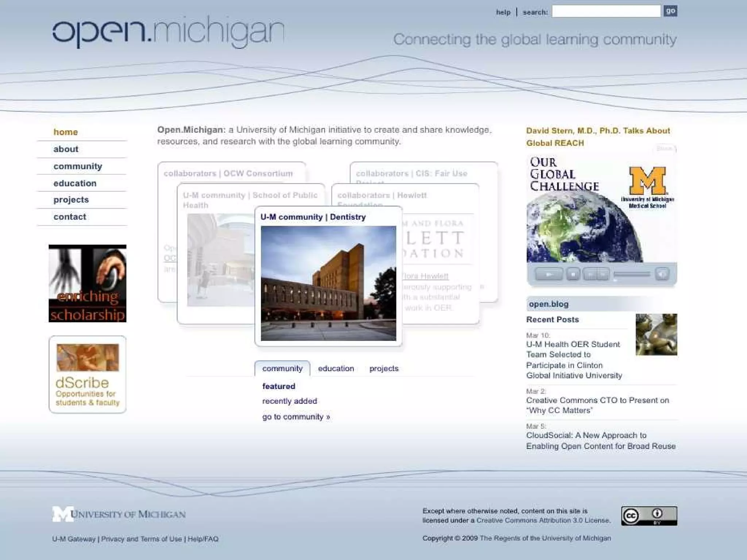The height and width of the screenshot is (560, 747).
Task: Click the open.michigan header logo
Action: tap(168, 32)
